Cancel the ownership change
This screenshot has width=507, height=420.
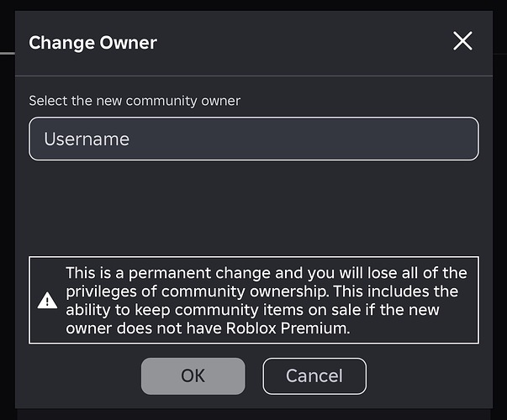pos(314,375)
